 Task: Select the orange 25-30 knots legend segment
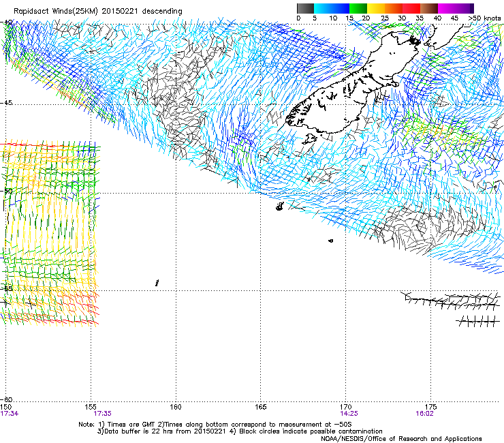(394, 8)
